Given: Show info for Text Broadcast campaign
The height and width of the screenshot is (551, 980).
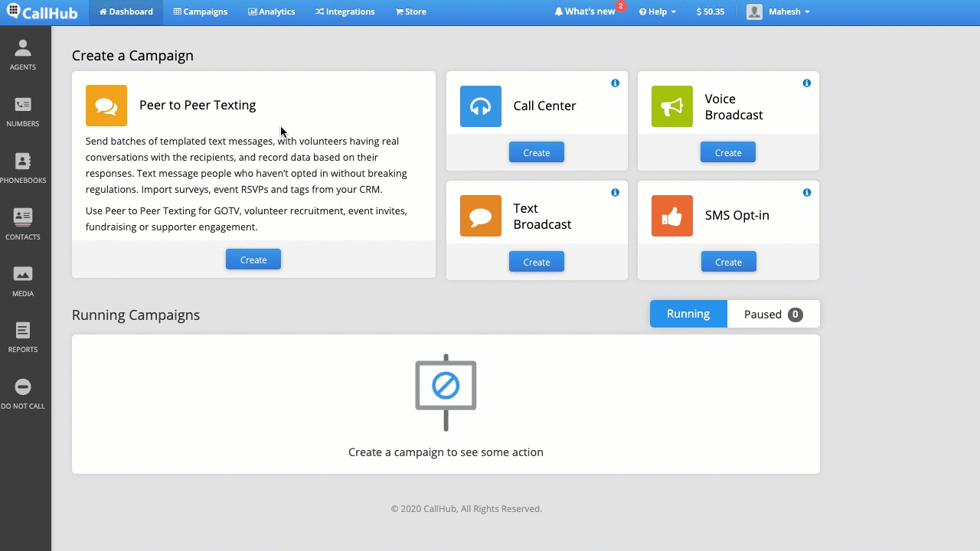Looking at the screenshot, I should coord(615,192).
